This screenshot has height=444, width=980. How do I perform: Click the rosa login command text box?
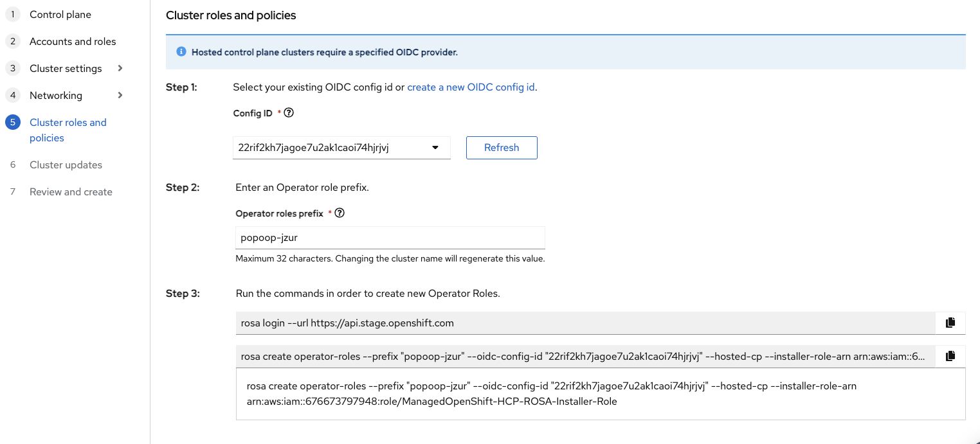[585, 323]
